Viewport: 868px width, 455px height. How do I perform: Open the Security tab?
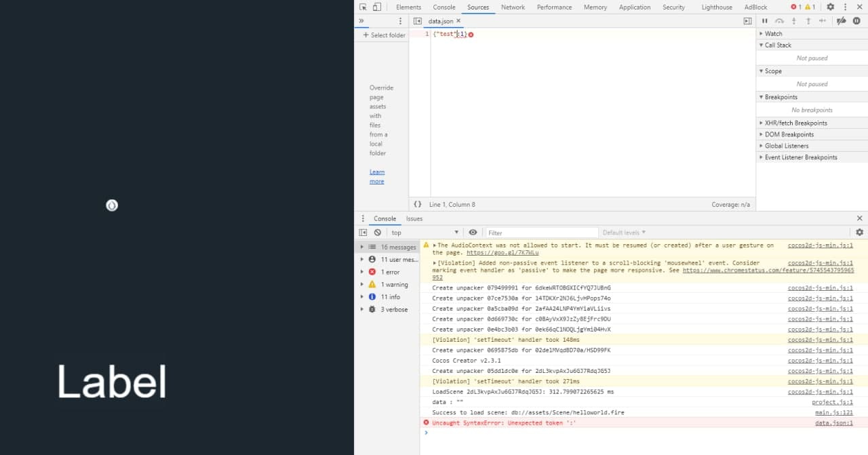pos(673,7)
